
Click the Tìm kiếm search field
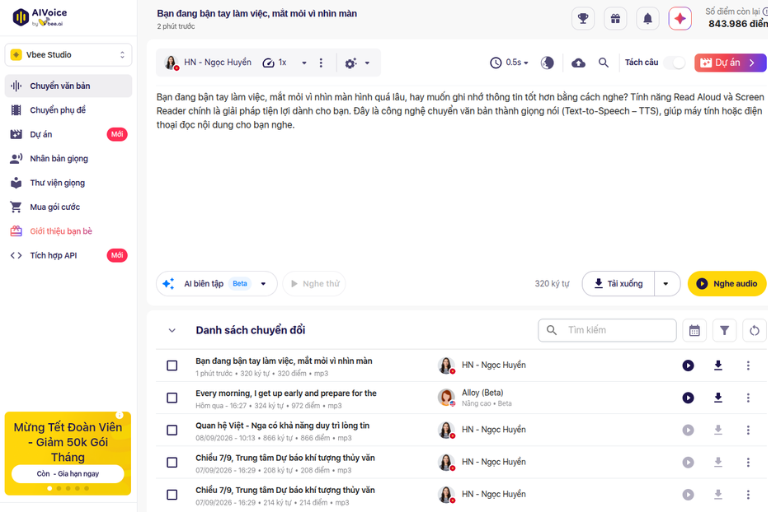607,331
